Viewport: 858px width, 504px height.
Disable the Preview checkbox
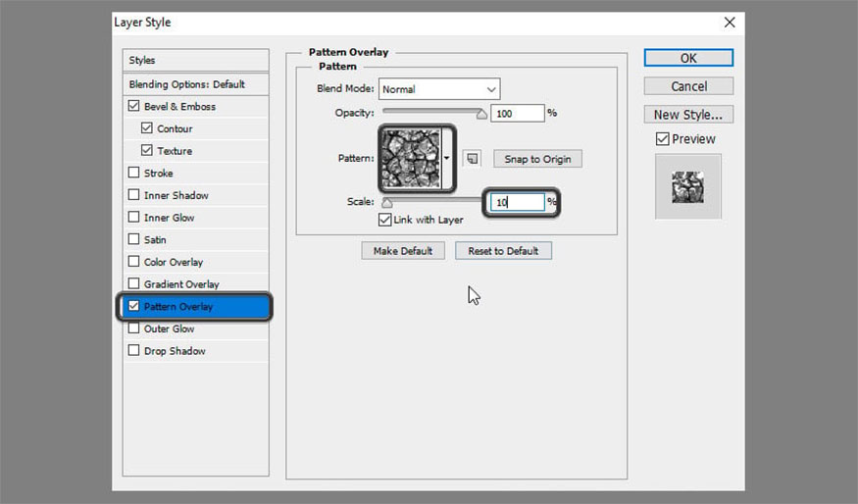[x=662, y=139]
